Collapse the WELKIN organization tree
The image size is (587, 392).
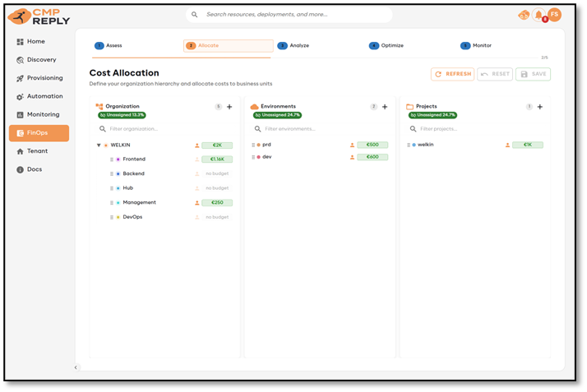coord(99,145)
